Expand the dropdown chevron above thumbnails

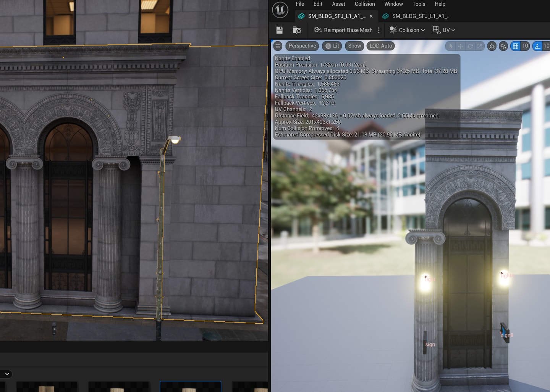6,374
